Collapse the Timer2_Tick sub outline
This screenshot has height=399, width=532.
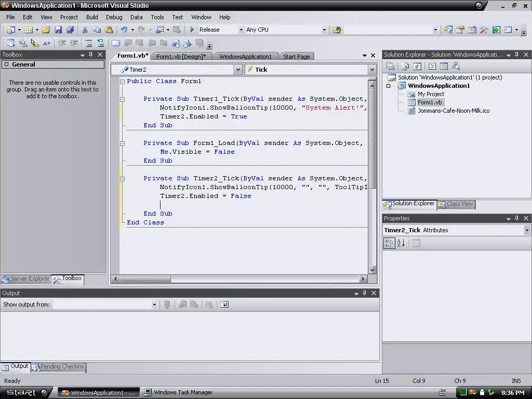122,179
